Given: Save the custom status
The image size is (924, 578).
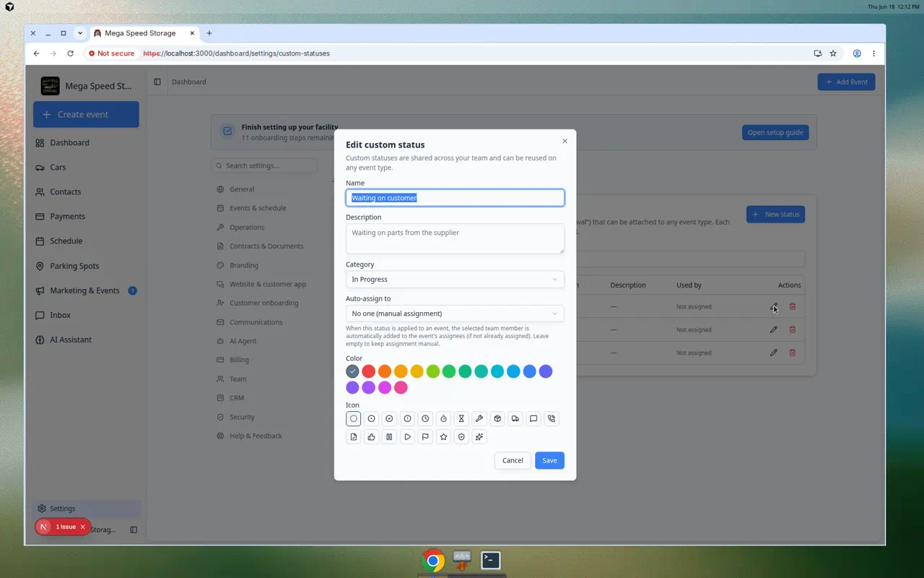Looking at the screenshot, I should click(549, 460).
